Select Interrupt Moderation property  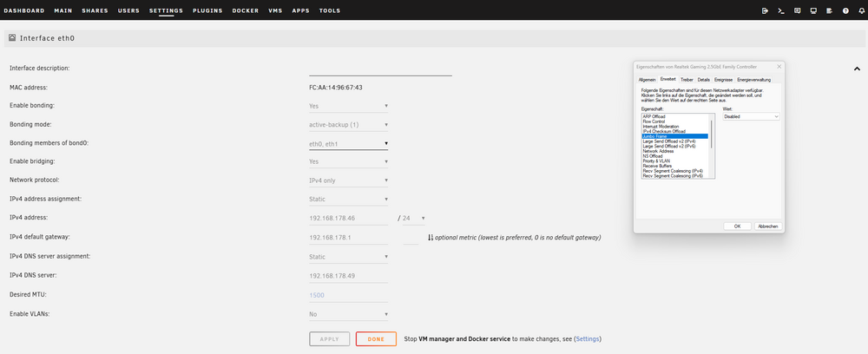point(674,126)
